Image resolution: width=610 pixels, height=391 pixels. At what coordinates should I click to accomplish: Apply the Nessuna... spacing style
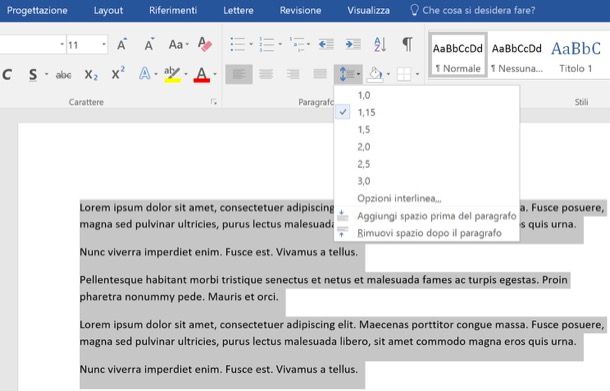[x=516, y=55]
